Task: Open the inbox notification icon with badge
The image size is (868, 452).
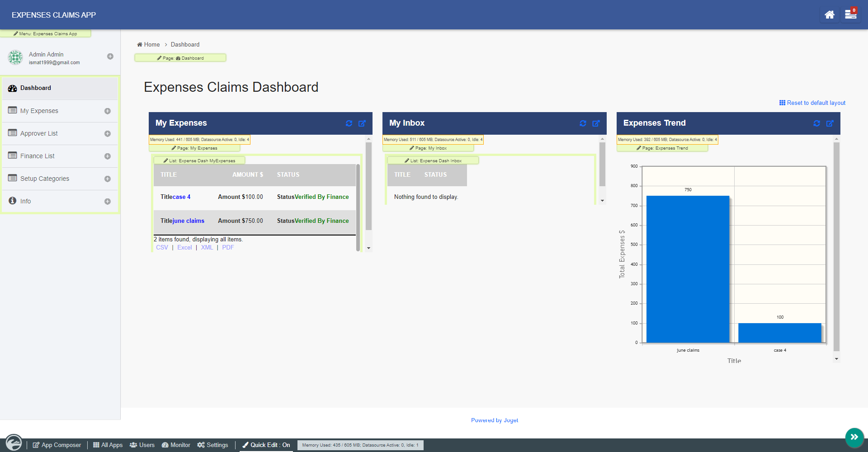Action: (851, 14)
